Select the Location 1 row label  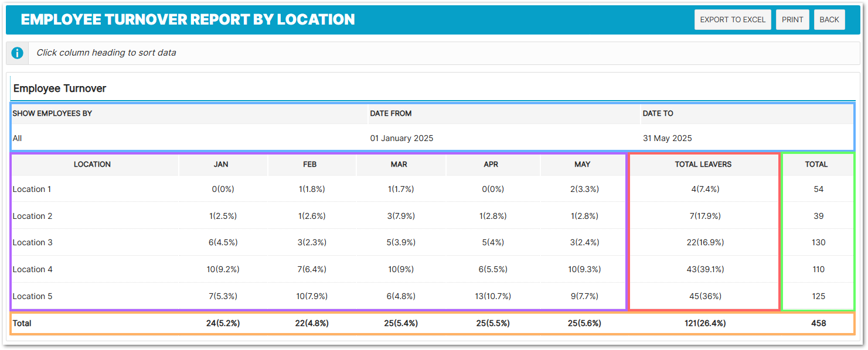click(x=32, y=189)
